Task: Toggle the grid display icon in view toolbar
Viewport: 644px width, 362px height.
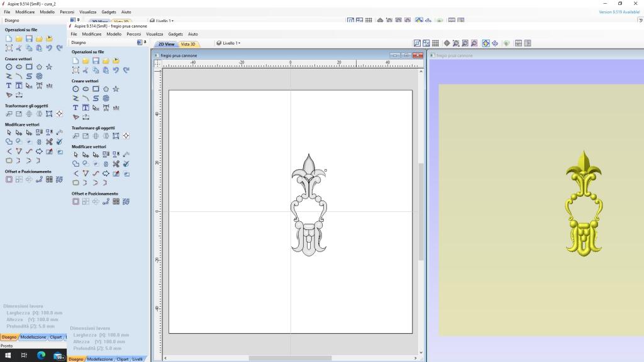Action: [x=435, y=43]
